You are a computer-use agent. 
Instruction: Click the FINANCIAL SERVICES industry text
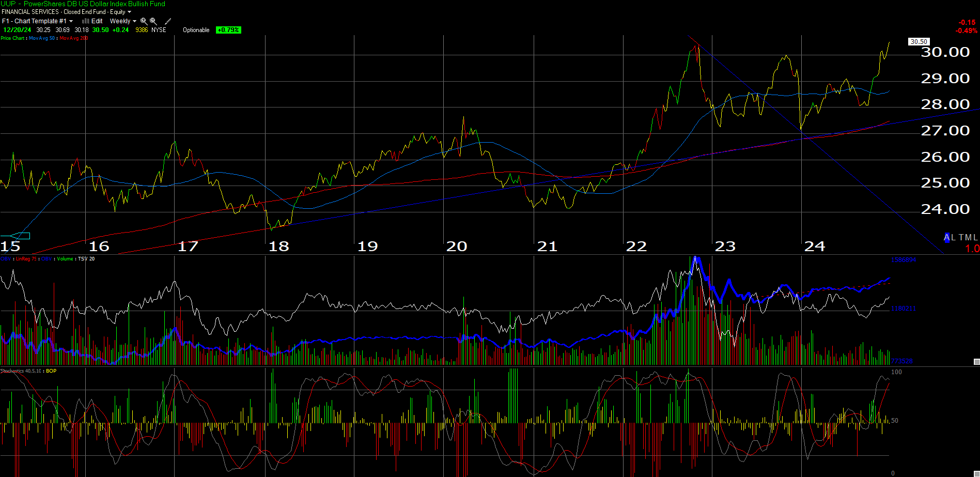tap(30, 12)
